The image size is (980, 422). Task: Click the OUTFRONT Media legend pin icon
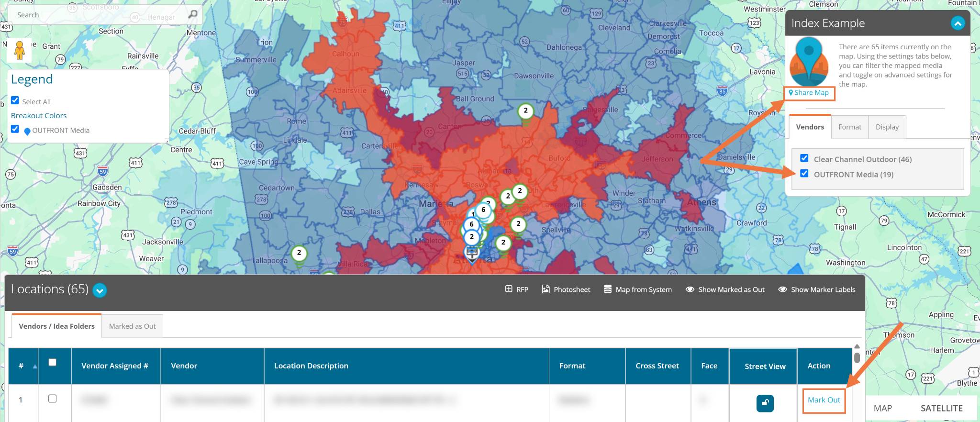[x=27, y=131]
